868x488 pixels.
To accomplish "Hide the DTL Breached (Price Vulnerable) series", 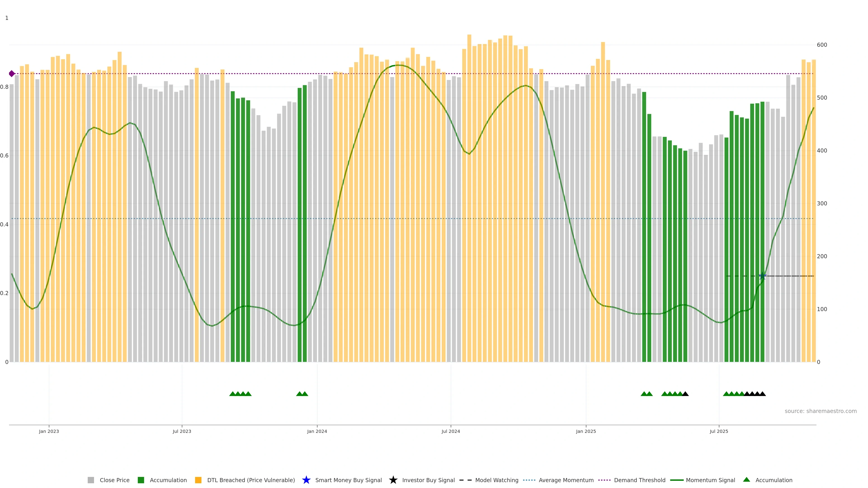I will [251, 480].
